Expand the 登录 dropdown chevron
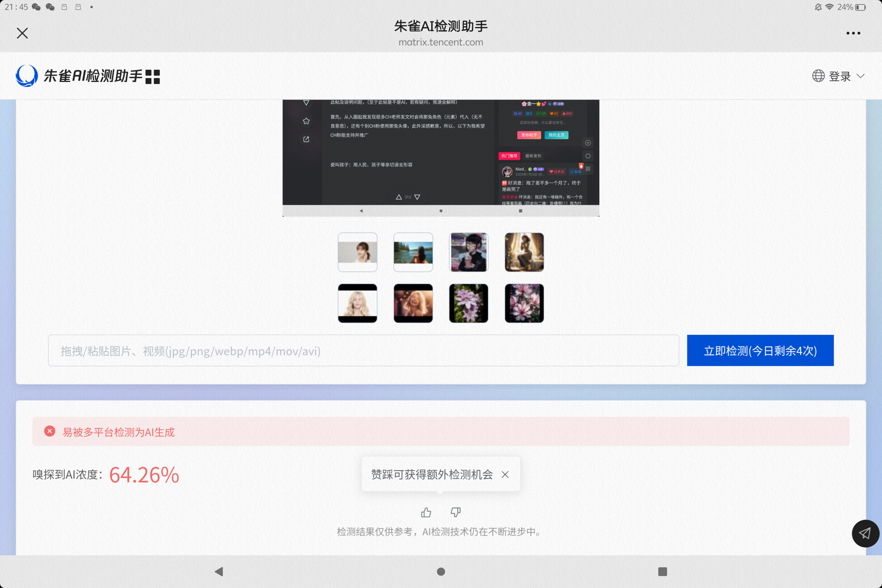Screen dimensions: 882x588 [861, 76]
